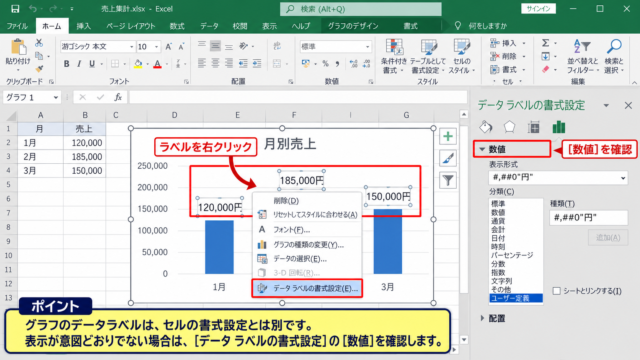Select ユーザー定義 in category list
Screen dimensions: 640x360
[x=516, y=298]
